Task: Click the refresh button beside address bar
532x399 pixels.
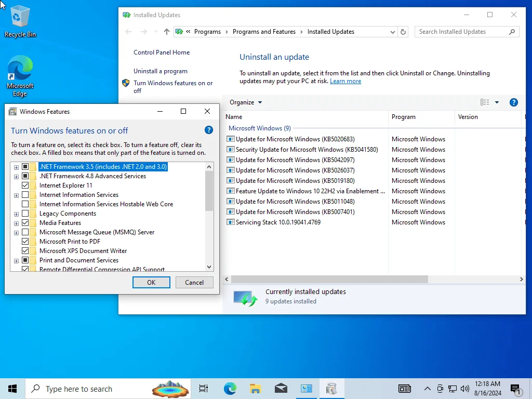Action: tap(403, 32)
